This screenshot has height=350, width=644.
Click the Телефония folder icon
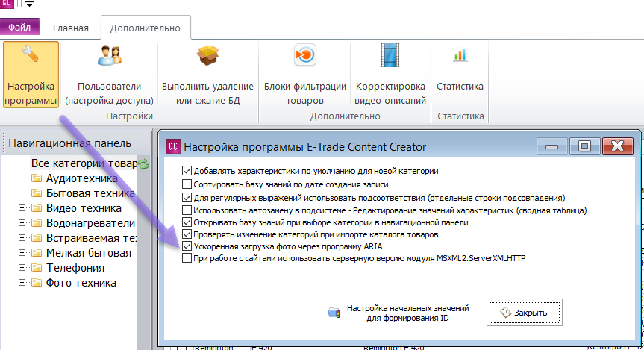[37, 268]
